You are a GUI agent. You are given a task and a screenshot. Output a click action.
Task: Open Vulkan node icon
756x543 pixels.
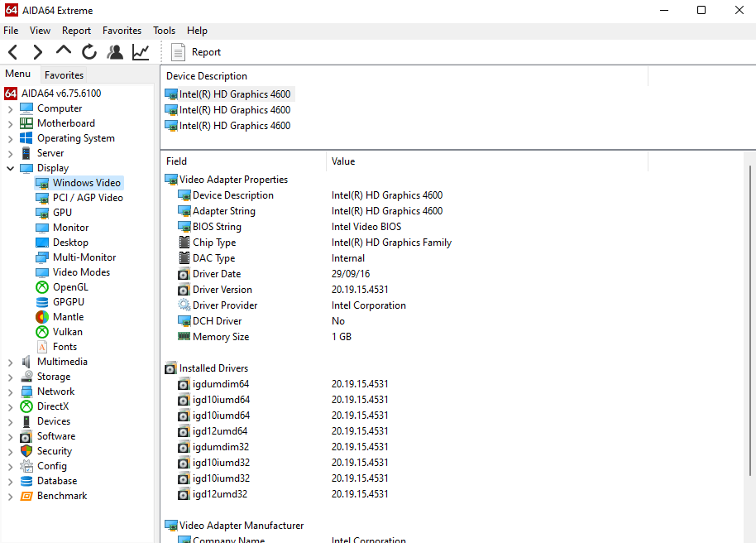(x=42, y=332)
